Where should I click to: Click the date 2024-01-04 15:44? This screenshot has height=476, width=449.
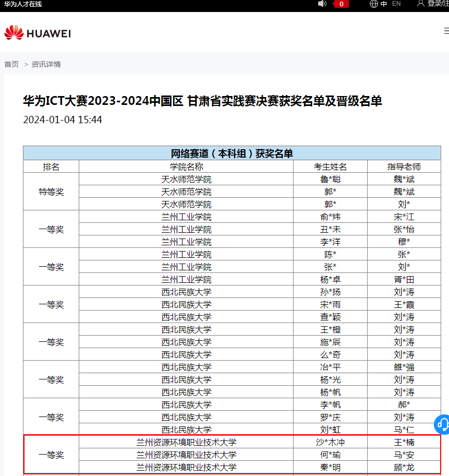pos(63,120)
